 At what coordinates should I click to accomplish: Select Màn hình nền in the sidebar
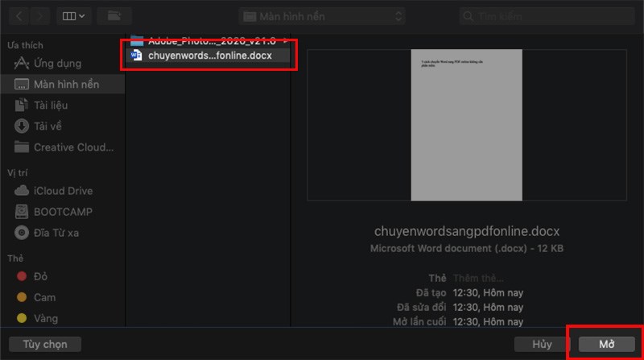[x=63, y=85]
